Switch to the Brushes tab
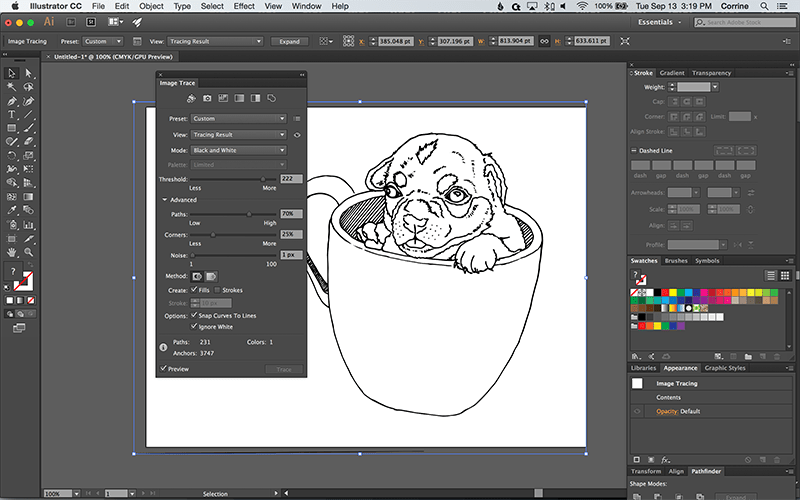The height and width of the screenshot is (500, 800). pyautogui.click(x=676, y=261)
